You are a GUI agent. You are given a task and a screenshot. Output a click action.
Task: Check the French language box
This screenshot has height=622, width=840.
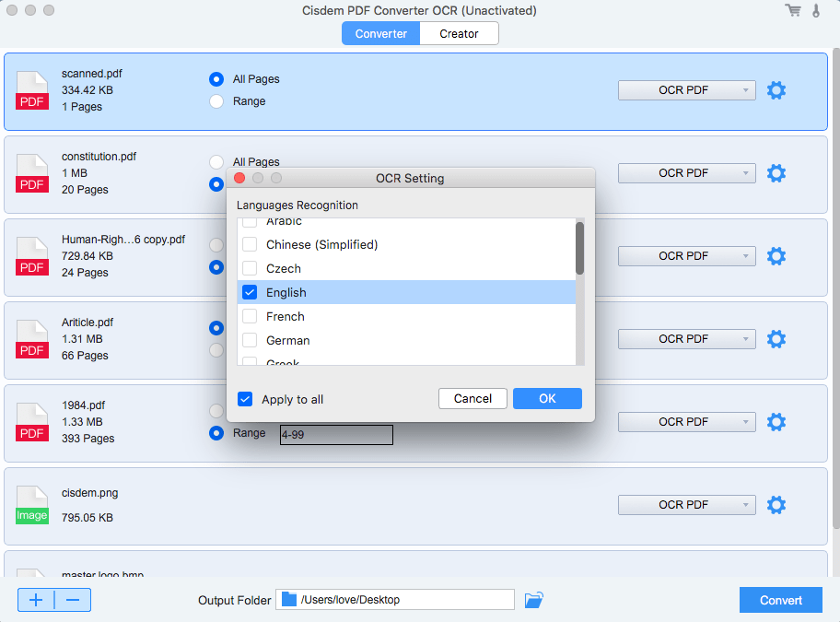point(250,316)
